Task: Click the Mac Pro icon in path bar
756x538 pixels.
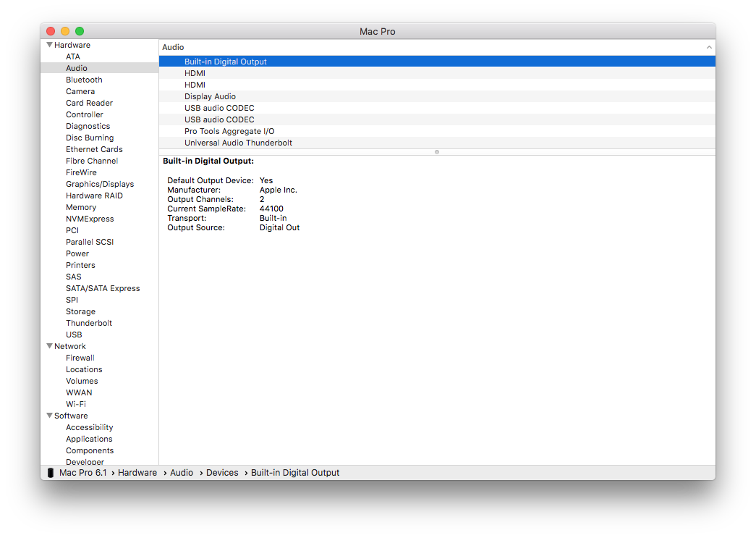Action: 50,473
